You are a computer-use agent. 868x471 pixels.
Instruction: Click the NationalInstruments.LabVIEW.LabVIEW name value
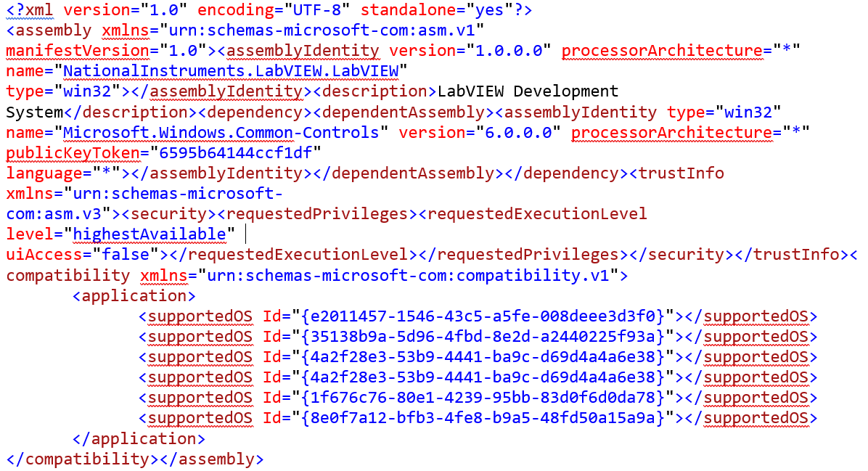(x=231, y=71)
